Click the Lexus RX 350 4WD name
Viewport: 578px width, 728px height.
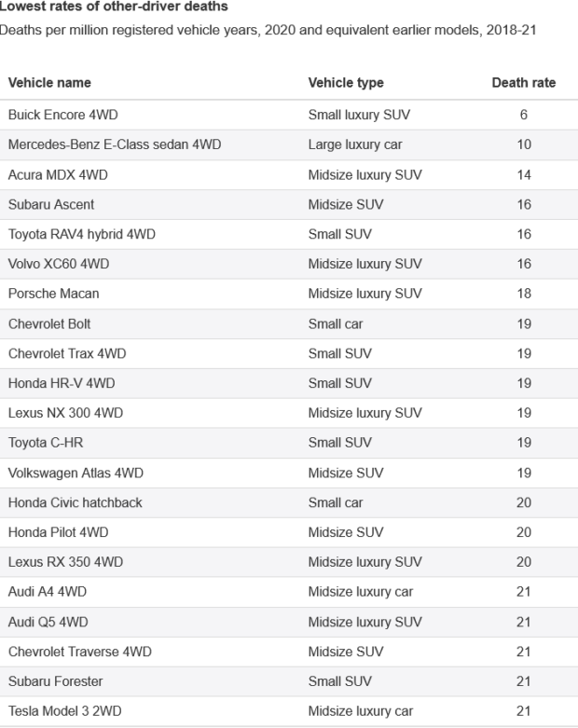(x=65, y=562)
